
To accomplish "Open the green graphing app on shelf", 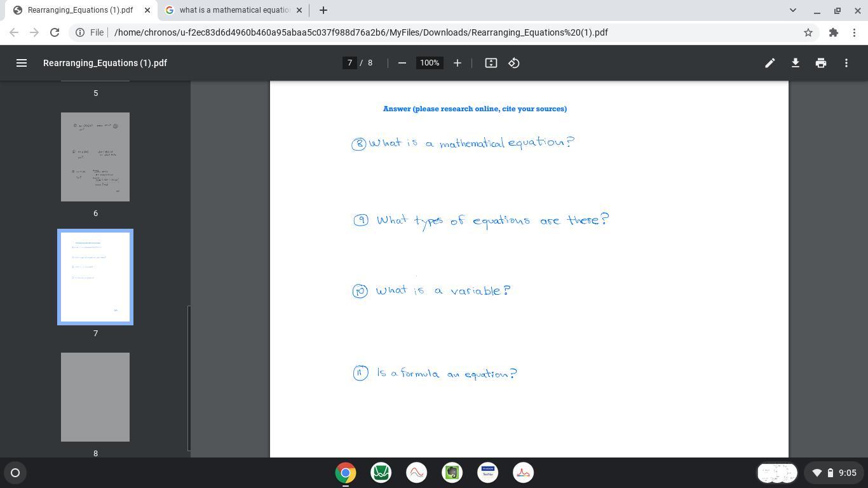I will click(x=381, y=473).
